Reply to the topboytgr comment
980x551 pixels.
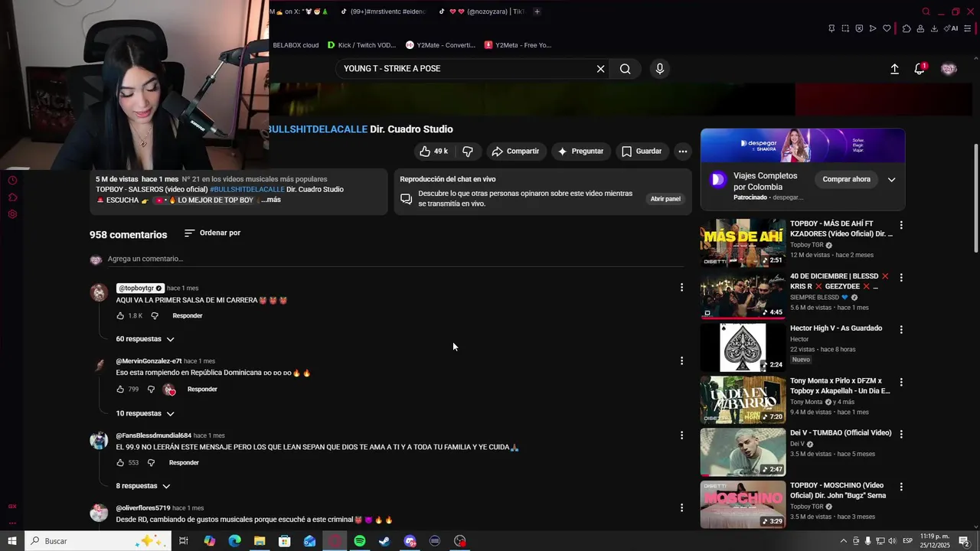coord(188,316)
